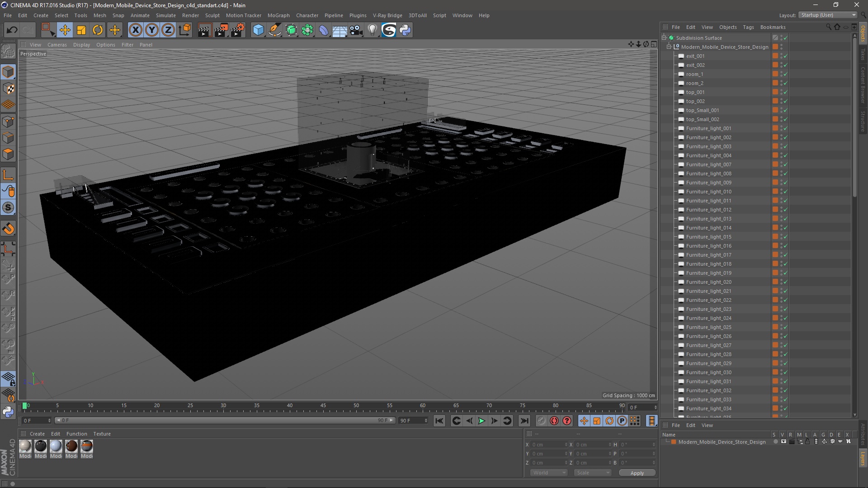Click the X position input field
This screenshot has height=488, width=868.
[549, 445]
